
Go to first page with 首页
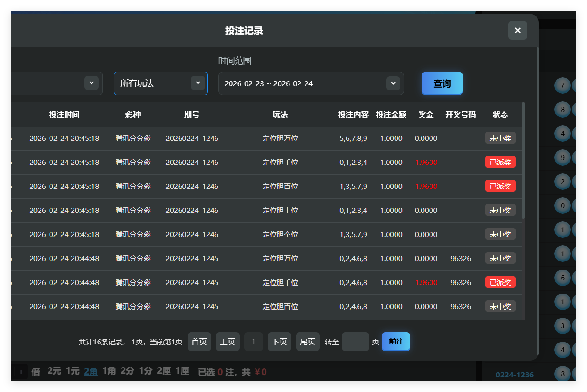pos(199,342)
